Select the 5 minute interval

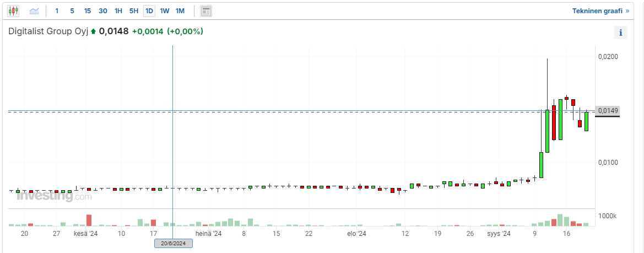[x=72, y=11]
